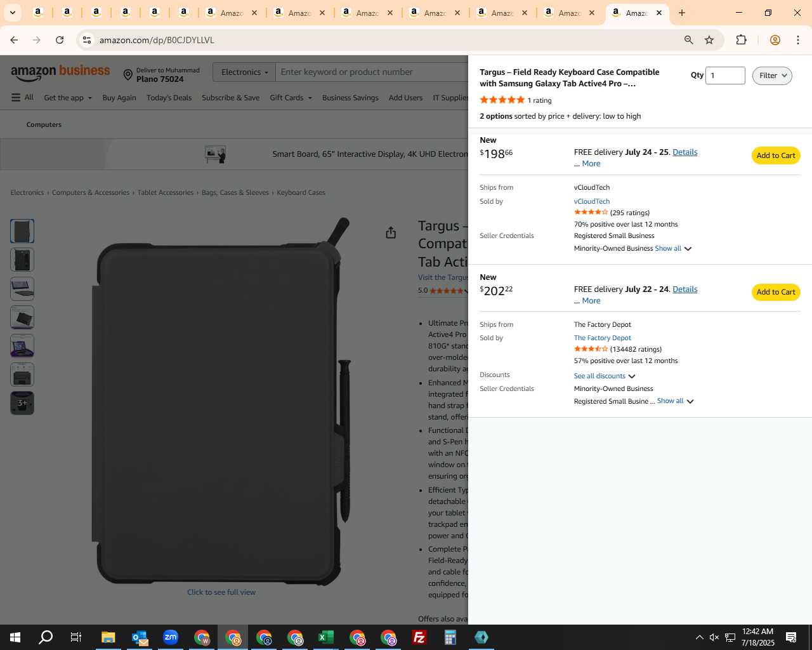Screen dimensions: 812x650
Task: Select the first product thumbnail
Action: coord(22,231)
